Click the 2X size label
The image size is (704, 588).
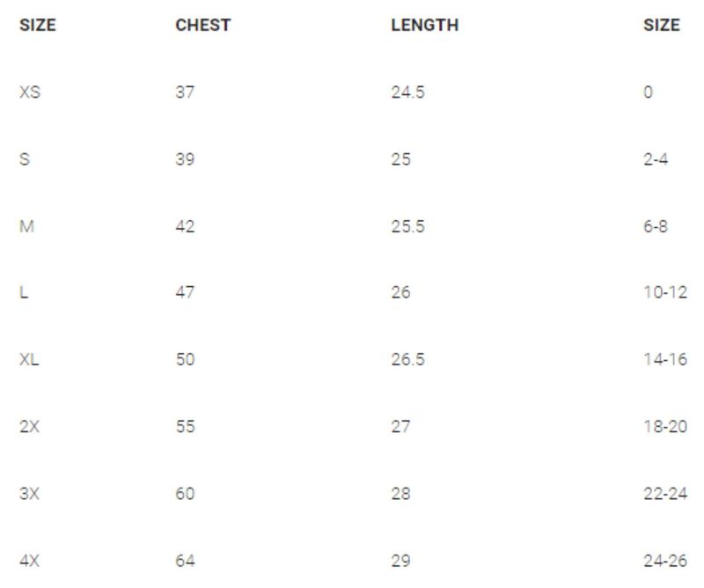(29, 427)
